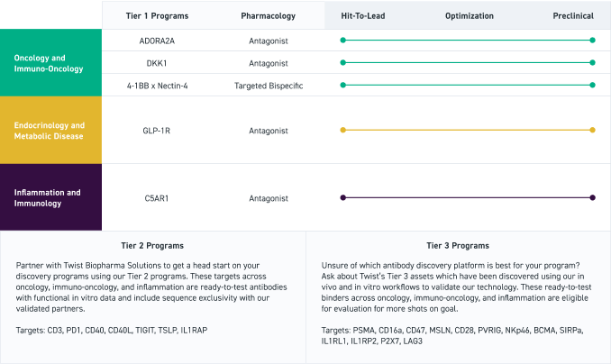The width and height of the screenshot is (611, 364).
Task: Click the start dot of DKK1 progress line
Action: [342, 63]
